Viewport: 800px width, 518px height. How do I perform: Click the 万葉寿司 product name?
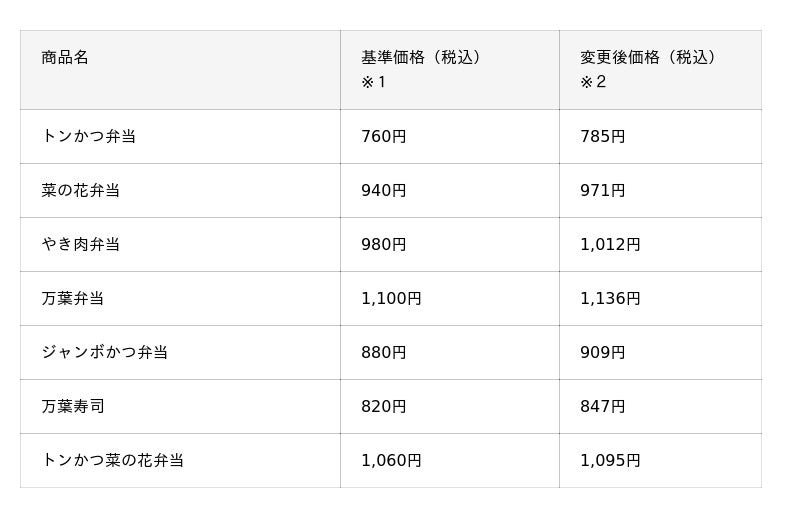click(x=73, y=406)
